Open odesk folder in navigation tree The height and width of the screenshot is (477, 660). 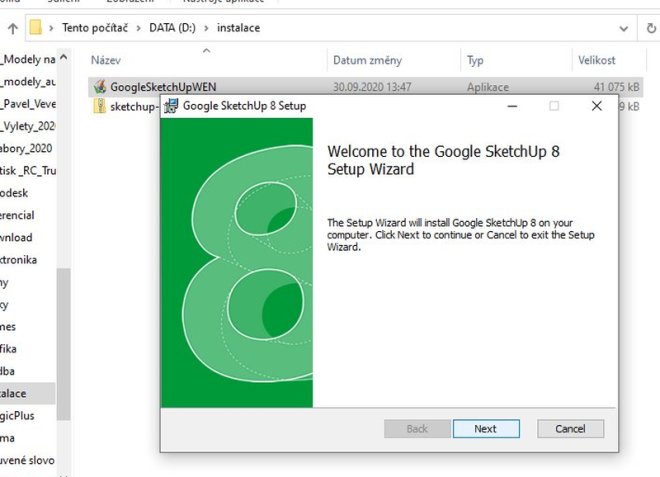[x=14, y=193]
